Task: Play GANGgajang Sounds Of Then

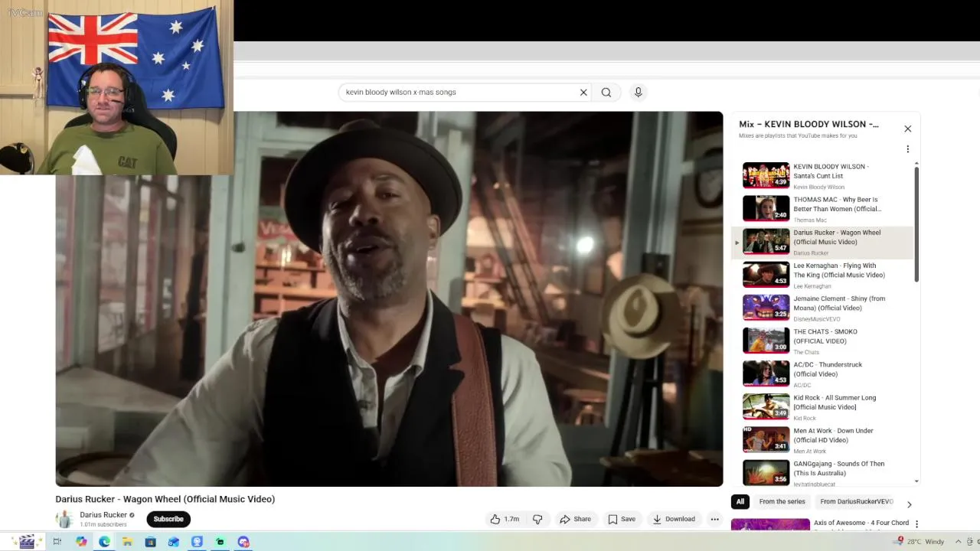Action: 823,472
